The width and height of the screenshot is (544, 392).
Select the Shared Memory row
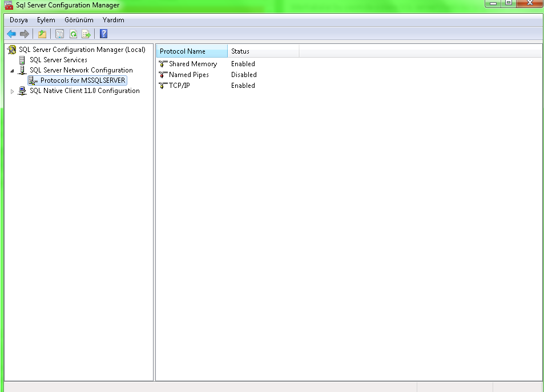click(x=193, y=64)
